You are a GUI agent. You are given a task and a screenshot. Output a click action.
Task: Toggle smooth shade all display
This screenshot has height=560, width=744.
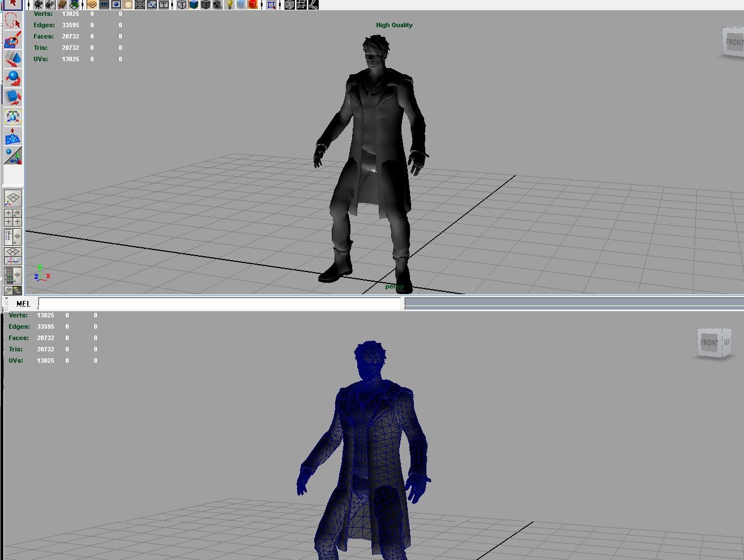point(193,5)
